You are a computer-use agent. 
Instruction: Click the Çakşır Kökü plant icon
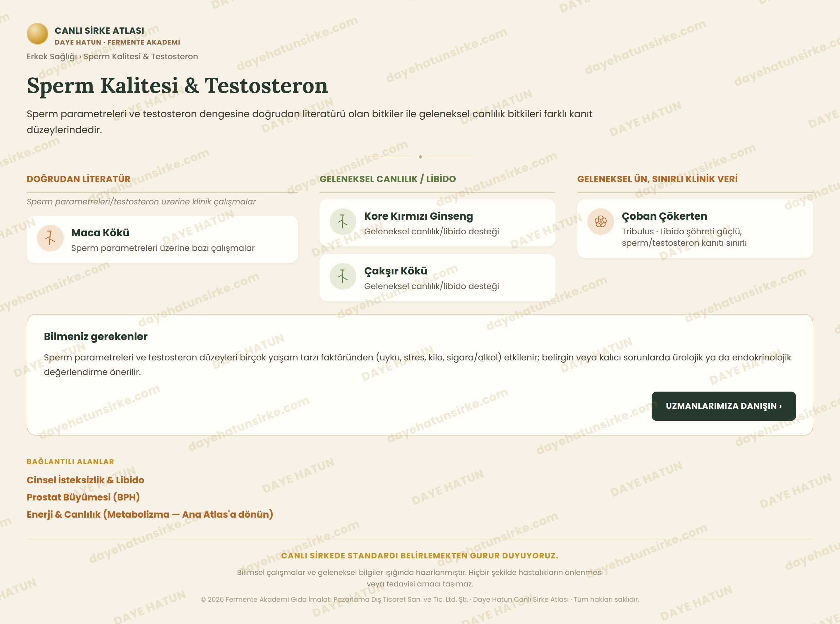pos(343,276)
